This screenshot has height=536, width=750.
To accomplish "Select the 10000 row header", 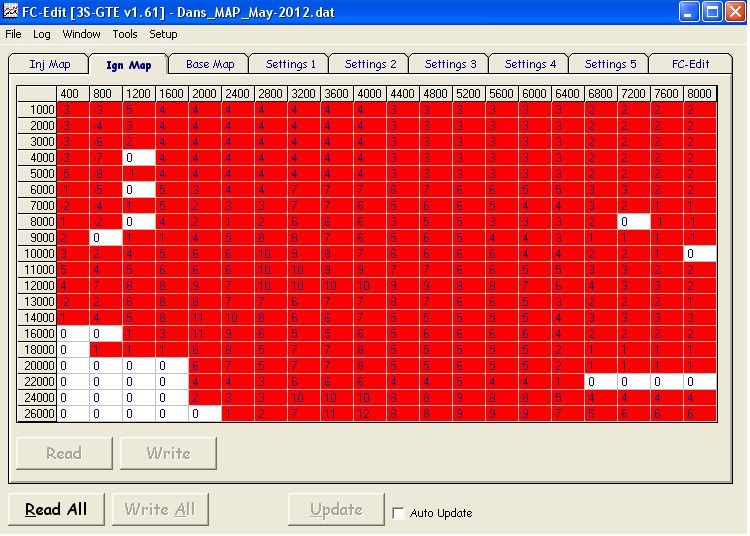I will [x=37, y=254].
